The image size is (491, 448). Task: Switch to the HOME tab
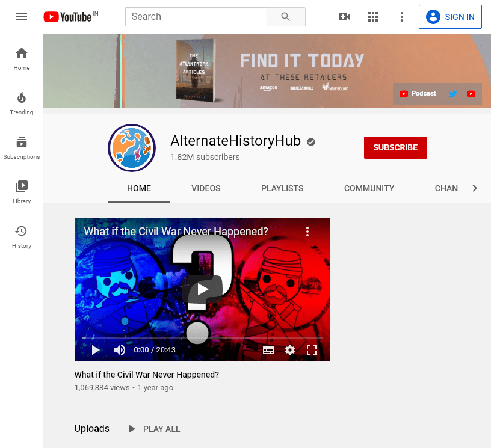click(139, 188)
